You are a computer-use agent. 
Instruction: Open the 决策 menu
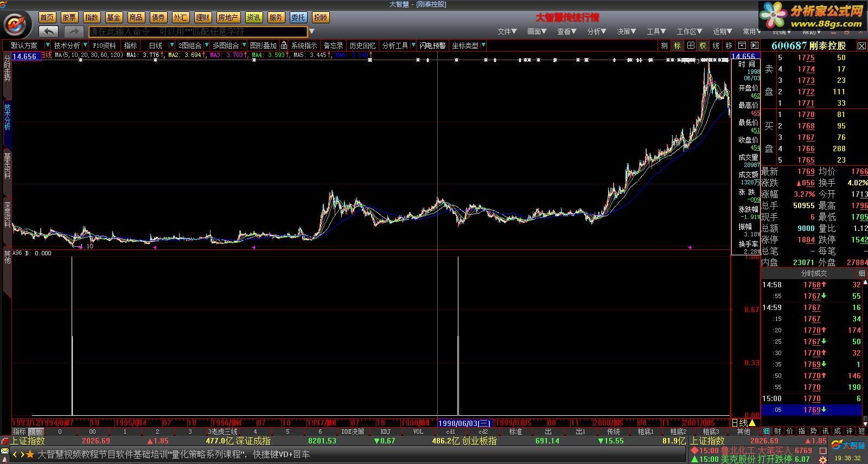[x=627, y=31]
